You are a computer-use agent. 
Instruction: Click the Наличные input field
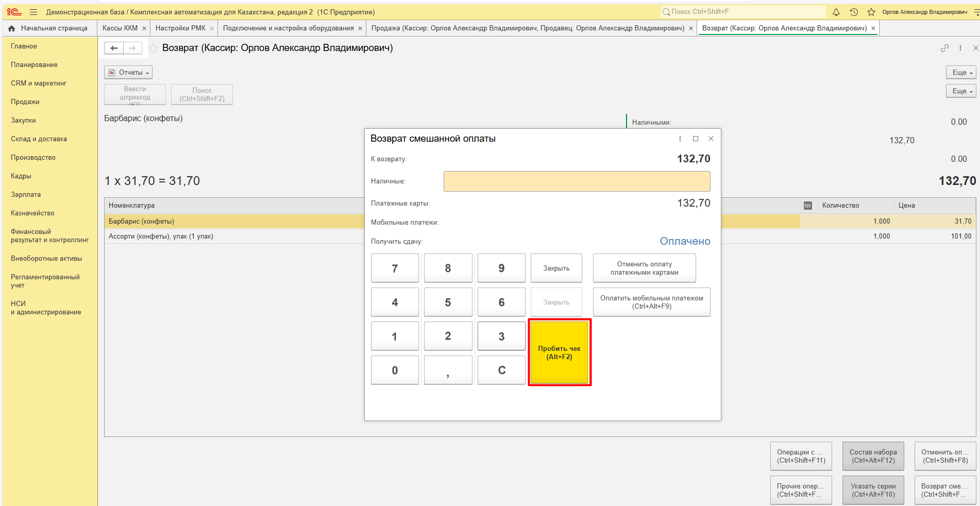point(577,181)
